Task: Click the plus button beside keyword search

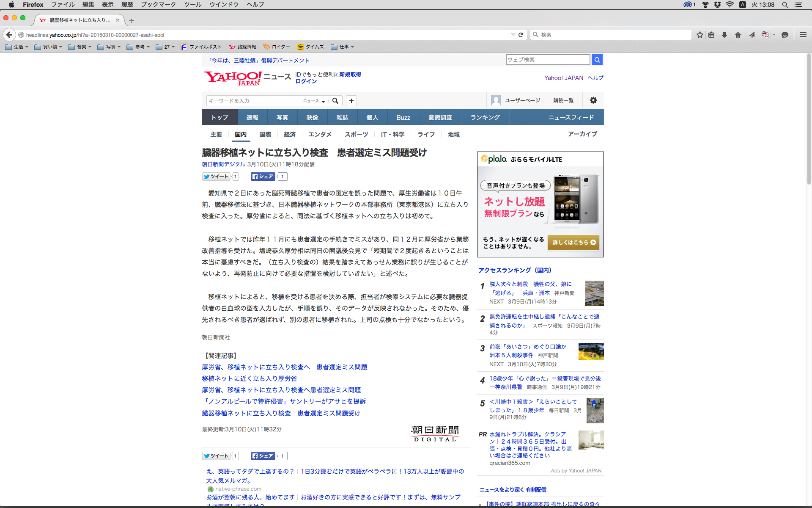Action: (351, 101)
